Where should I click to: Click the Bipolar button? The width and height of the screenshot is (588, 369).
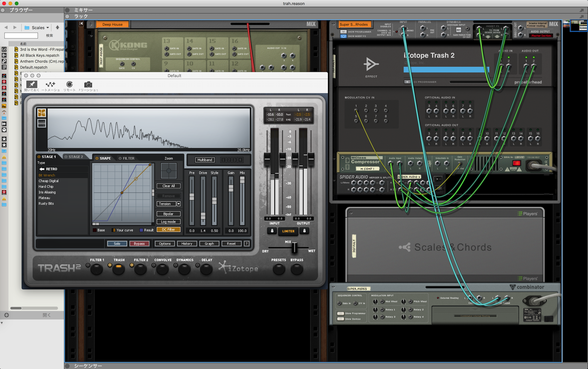pyautogui.click(x=169, y=214)
